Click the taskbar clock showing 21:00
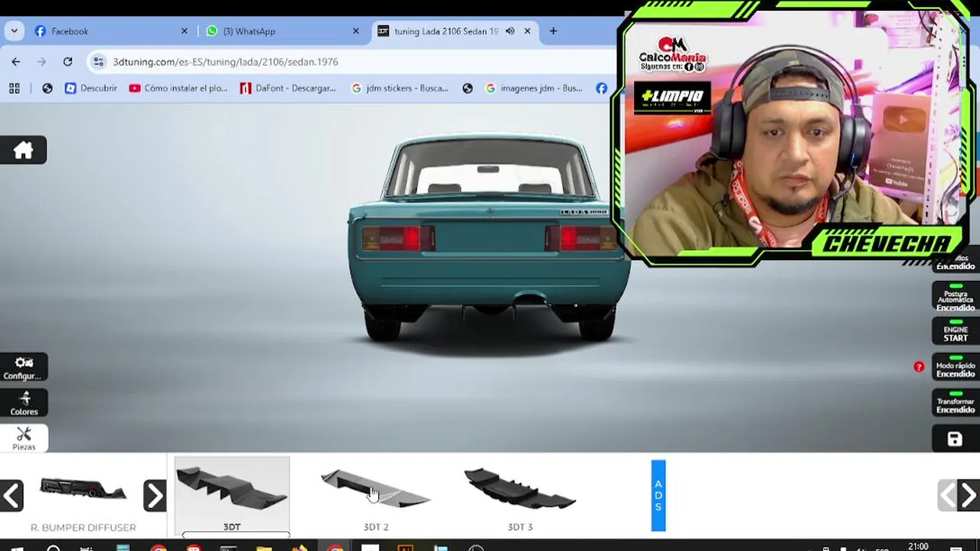980x551 pixels. [x=918, y=546]
